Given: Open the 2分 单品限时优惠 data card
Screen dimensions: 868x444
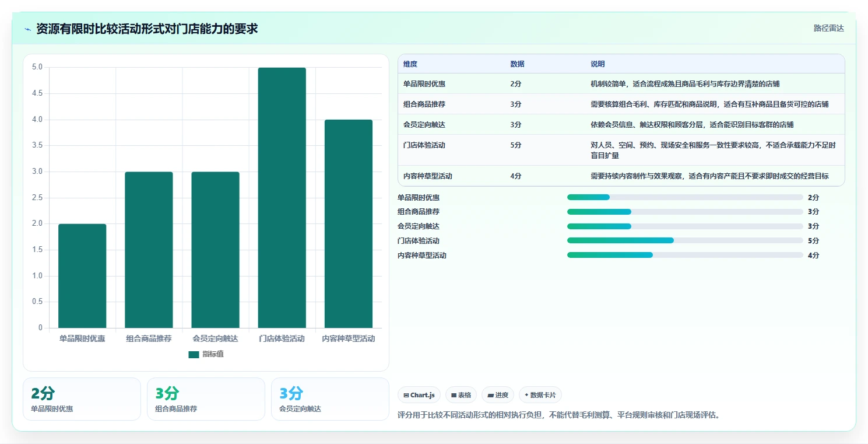Looking at the screenshot, I should [82, 399].
